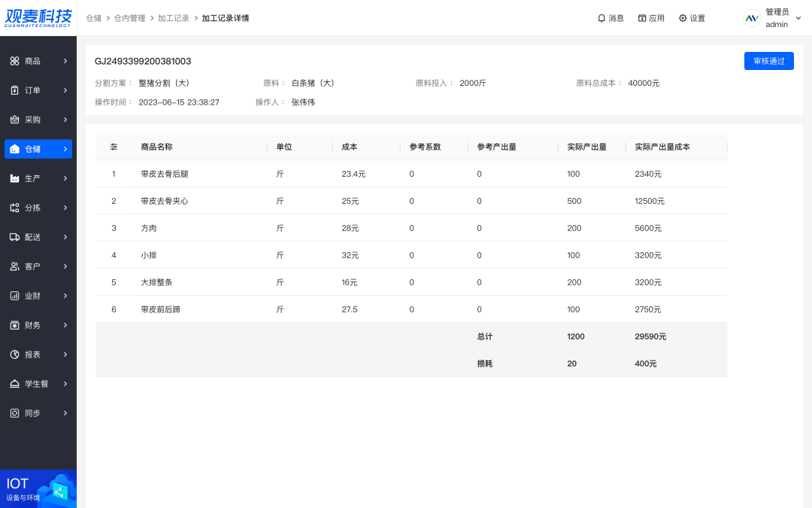Screen dimensions: 812x508
Task: Go to 仓内管理 breadcrumb link
Action: click(129, 18)
